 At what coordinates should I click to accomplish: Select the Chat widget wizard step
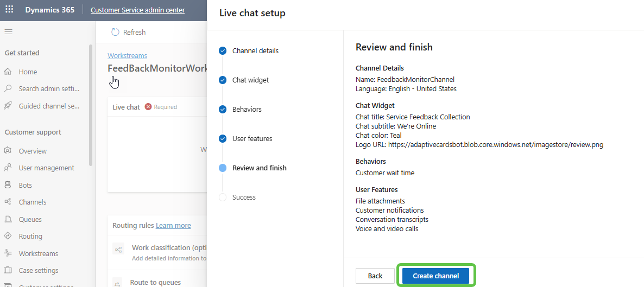tap(250, 80)
